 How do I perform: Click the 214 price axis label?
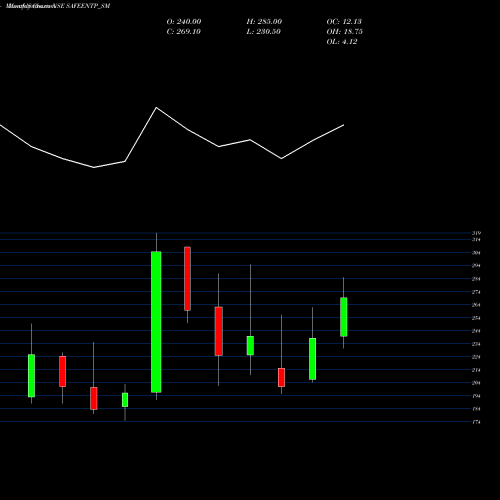point(476,370)
